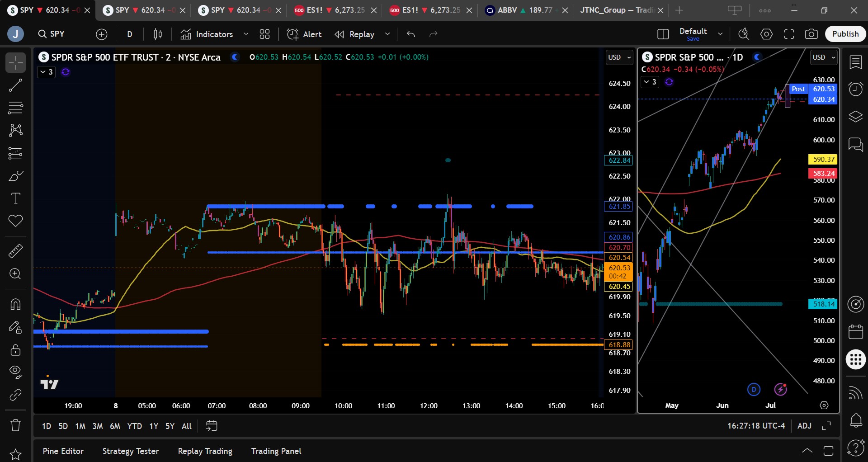
Task: Expand the favorite indicators dropdown arrow
Action: (246, 34)
